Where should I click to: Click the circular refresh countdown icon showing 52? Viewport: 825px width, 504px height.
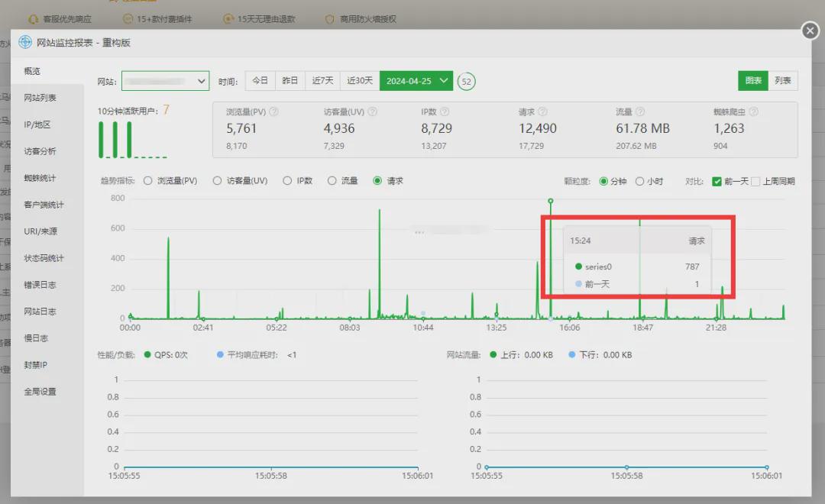[x=466, y=82]
